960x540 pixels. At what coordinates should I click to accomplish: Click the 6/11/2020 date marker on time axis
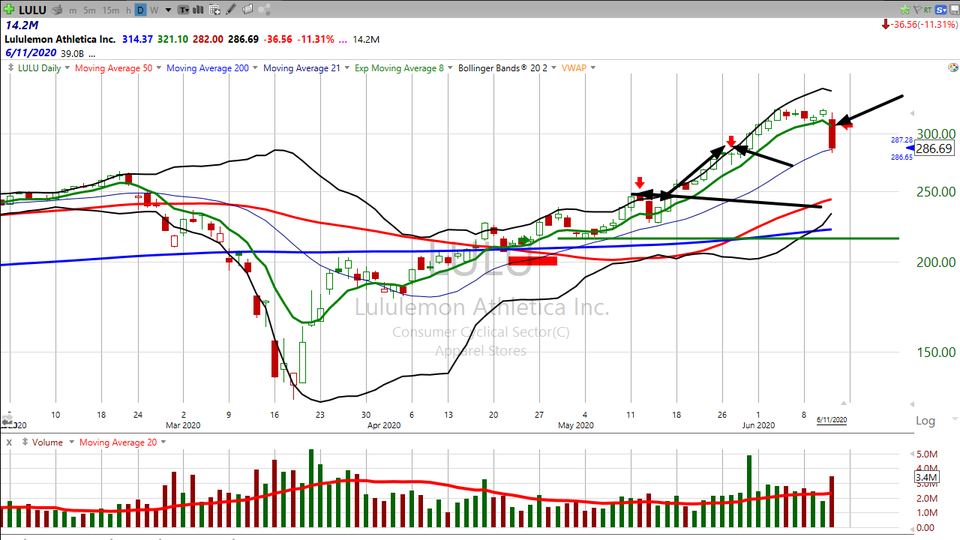832,421
